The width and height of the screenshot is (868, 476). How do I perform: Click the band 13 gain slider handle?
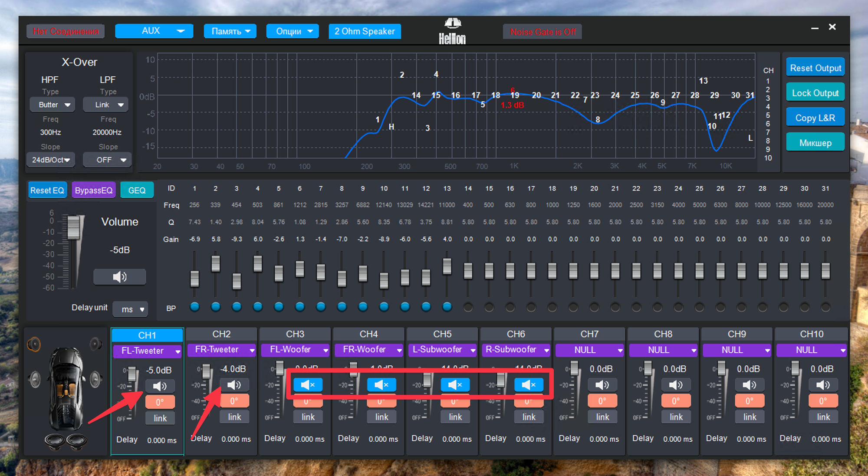447,266
